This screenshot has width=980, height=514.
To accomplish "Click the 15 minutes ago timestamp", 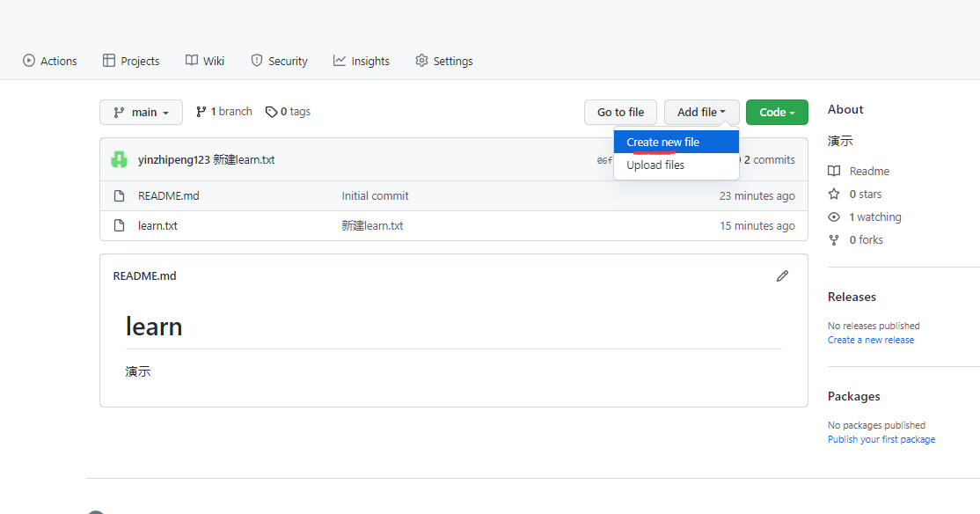I will point(757,225).
